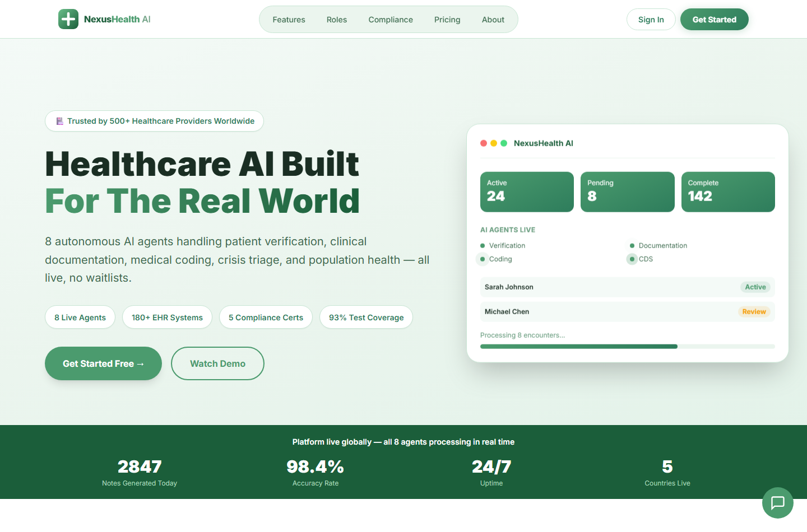Click the 5 Countries Live stat
The image size is (807, 532).
[667, 473]
